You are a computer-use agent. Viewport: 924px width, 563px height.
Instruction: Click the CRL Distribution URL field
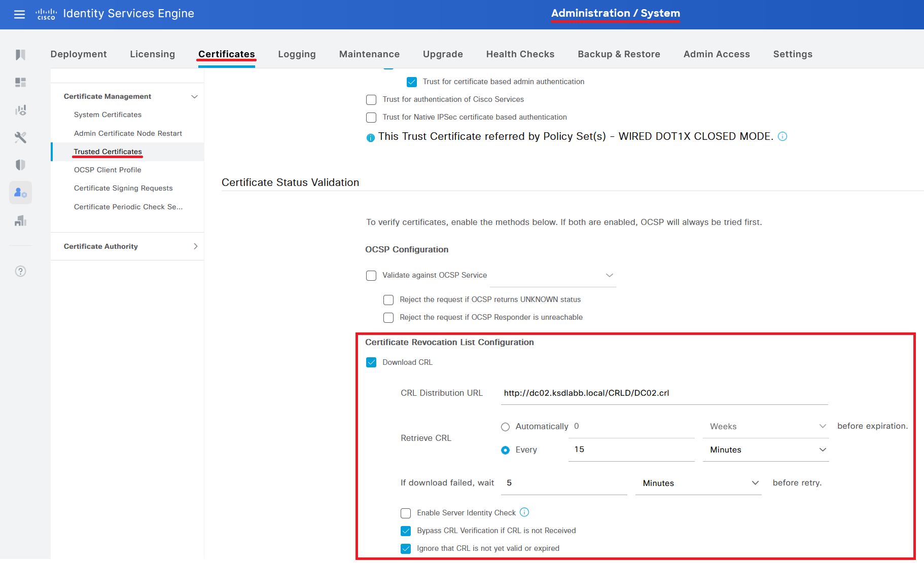click(664, 393)
